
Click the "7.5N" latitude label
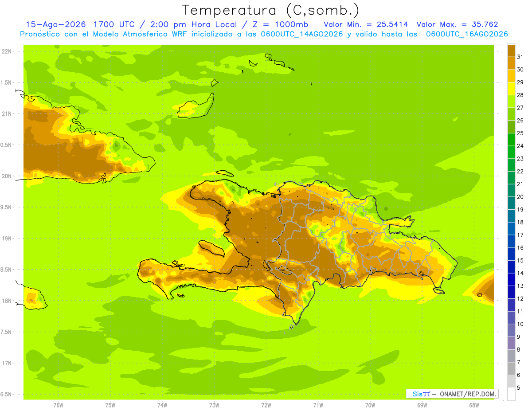[x=6, y=332]
